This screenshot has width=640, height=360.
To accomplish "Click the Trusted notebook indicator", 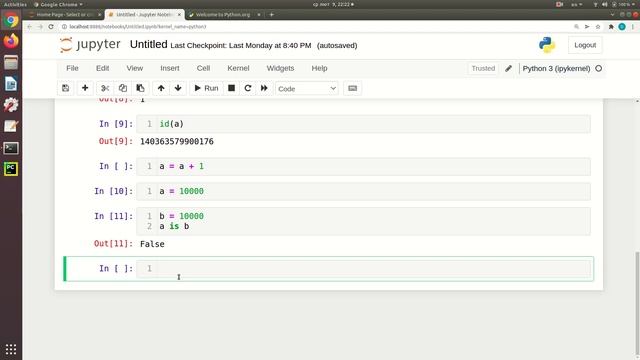I will click(483, 69).
